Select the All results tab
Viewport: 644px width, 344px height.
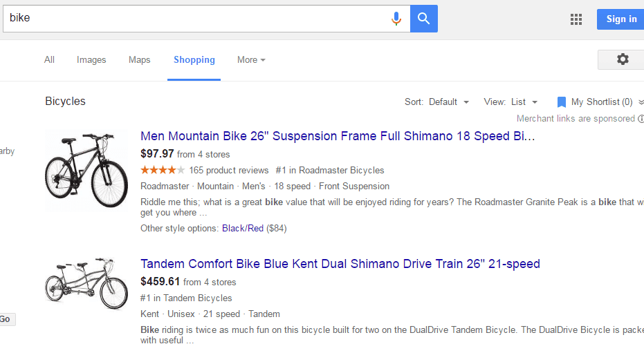point(49,60)
